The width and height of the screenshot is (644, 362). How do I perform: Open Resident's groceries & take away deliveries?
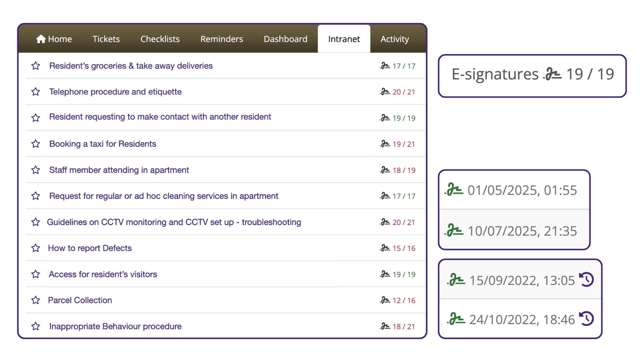tap(131, 66)
